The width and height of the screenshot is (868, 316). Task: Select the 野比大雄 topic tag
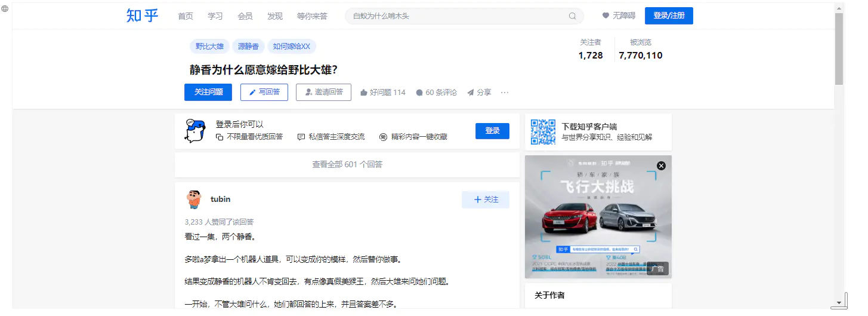209,46
